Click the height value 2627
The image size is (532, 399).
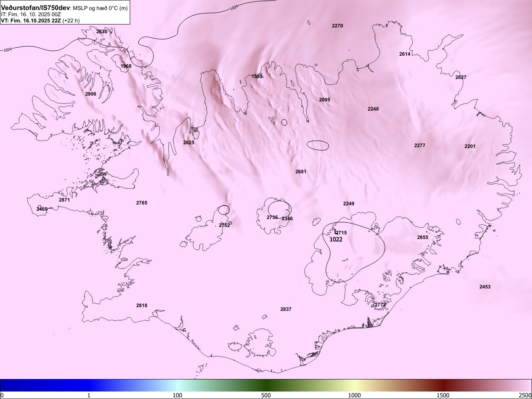(x=461, y=77)
